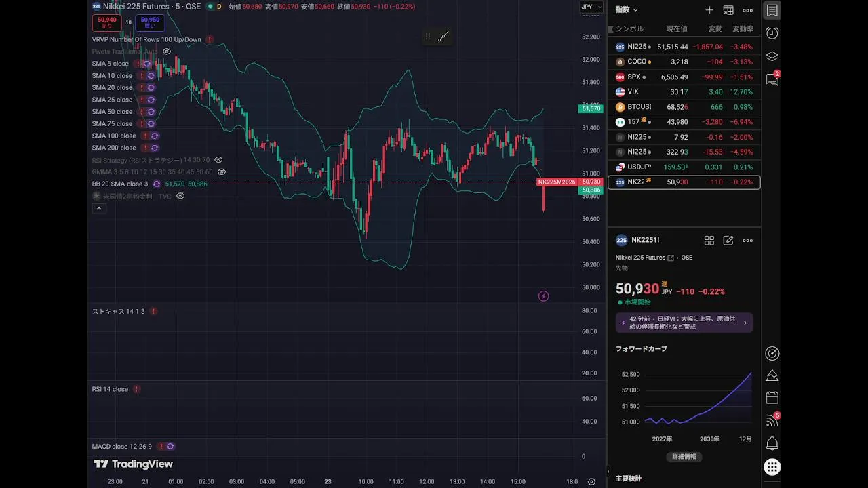Click the news feed icon with 5 badge

[x=772, y=420]
